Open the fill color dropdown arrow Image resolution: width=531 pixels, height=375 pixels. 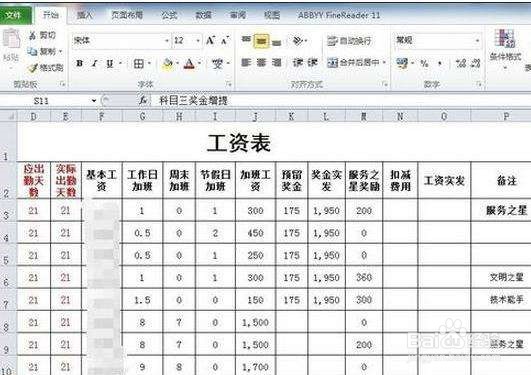(177, 63)
